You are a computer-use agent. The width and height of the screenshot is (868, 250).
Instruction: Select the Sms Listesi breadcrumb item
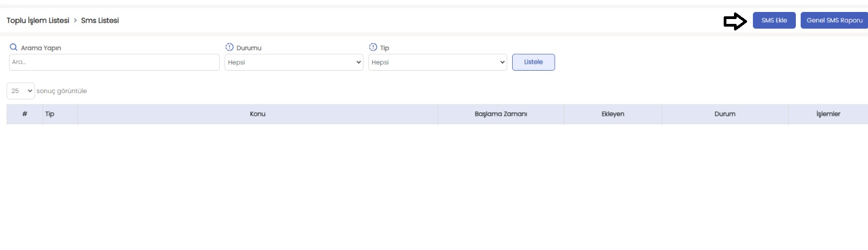coord(100,21)
